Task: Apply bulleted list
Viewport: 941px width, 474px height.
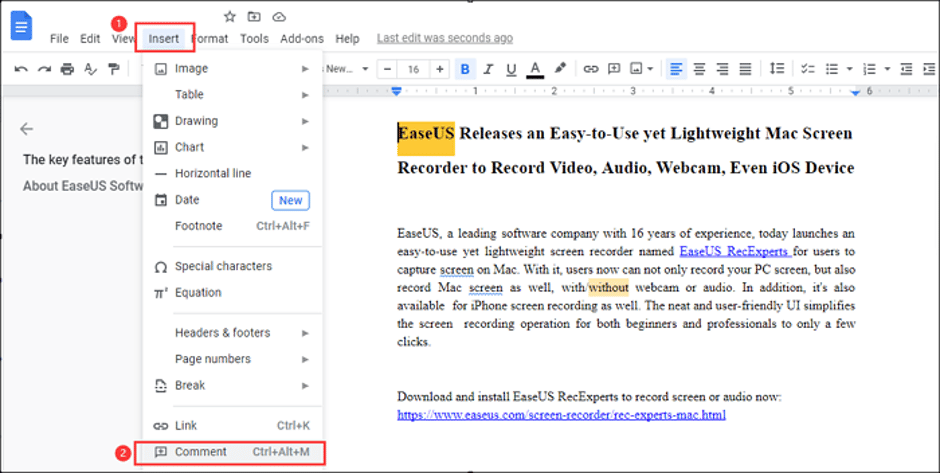Action: pyautogui.click(x=832, y=69)
